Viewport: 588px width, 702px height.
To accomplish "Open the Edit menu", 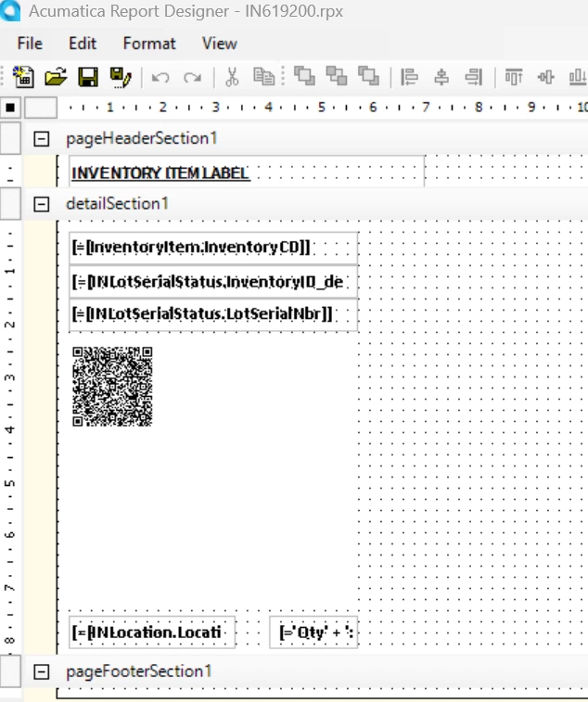I will pyautogui.click(x=83, y=44).
